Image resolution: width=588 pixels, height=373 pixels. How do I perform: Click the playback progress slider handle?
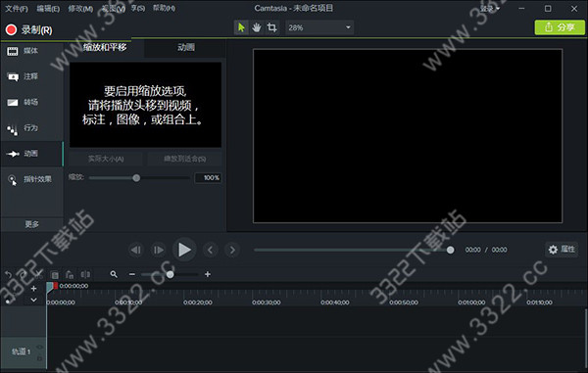coord(451,250)
